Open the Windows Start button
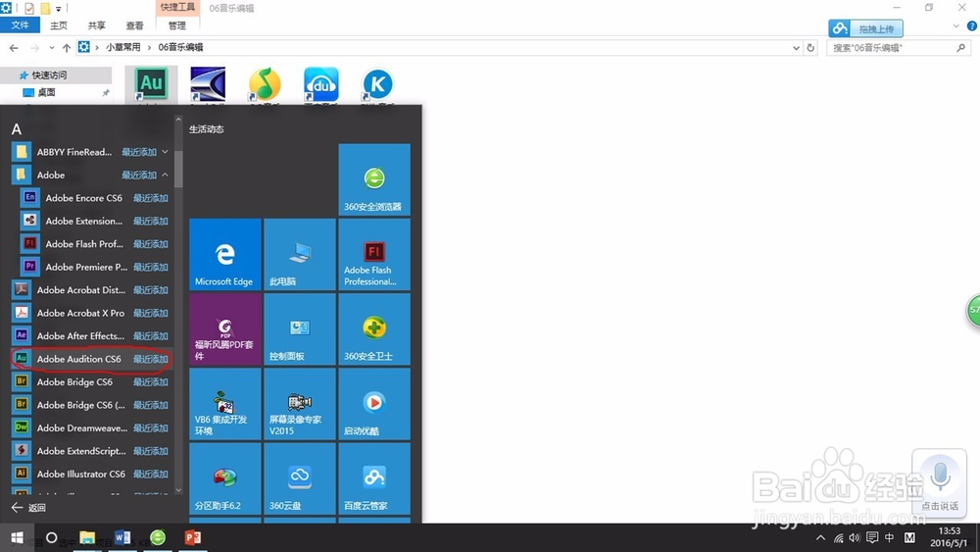Image resolution: width=980 pixels, height=552 pixels. [x=18, y=537]
